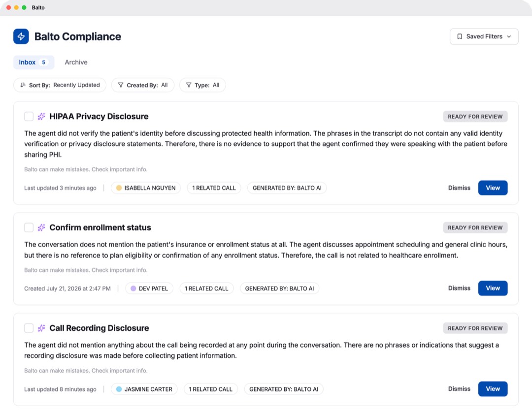
Task: Click GENERATED BY: BALTO AI on enrollment card
Action: coord(280,288)
